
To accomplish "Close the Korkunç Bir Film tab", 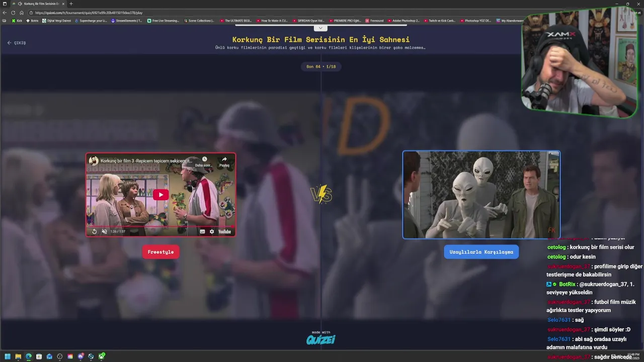I will (63, 4).
